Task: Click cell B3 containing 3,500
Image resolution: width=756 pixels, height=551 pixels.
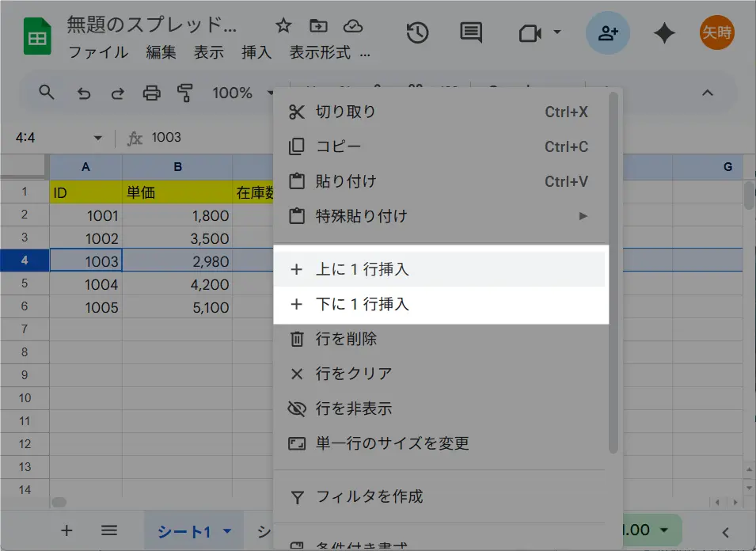Action: tap(177, 238)
